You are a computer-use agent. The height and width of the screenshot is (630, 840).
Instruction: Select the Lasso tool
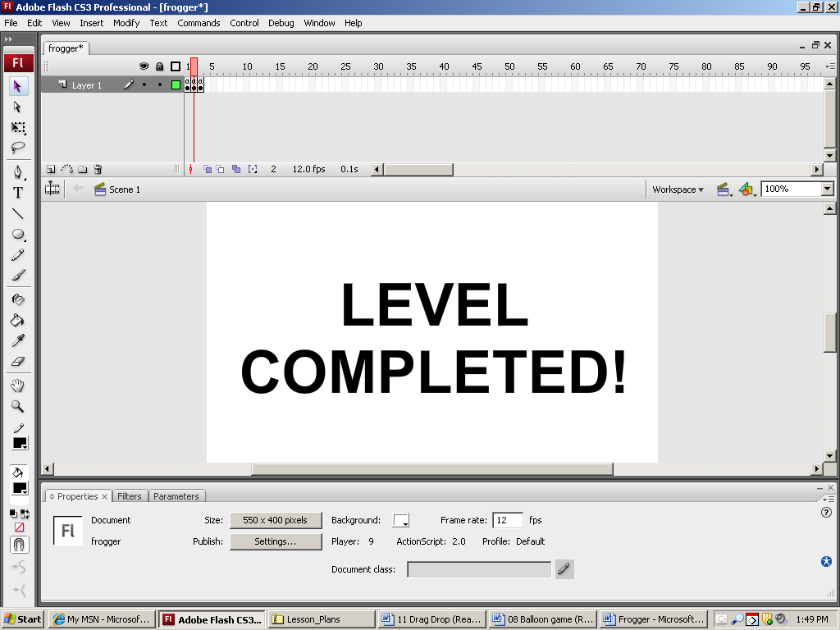18,148
